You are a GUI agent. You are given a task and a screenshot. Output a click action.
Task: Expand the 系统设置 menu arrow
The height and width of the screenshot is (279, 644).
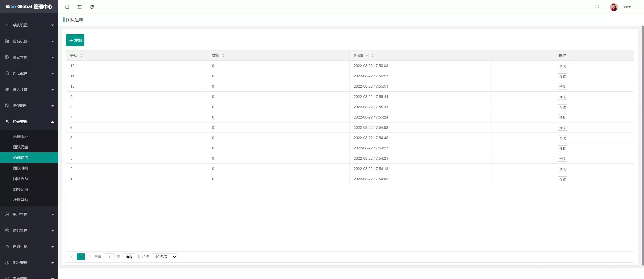53,25
